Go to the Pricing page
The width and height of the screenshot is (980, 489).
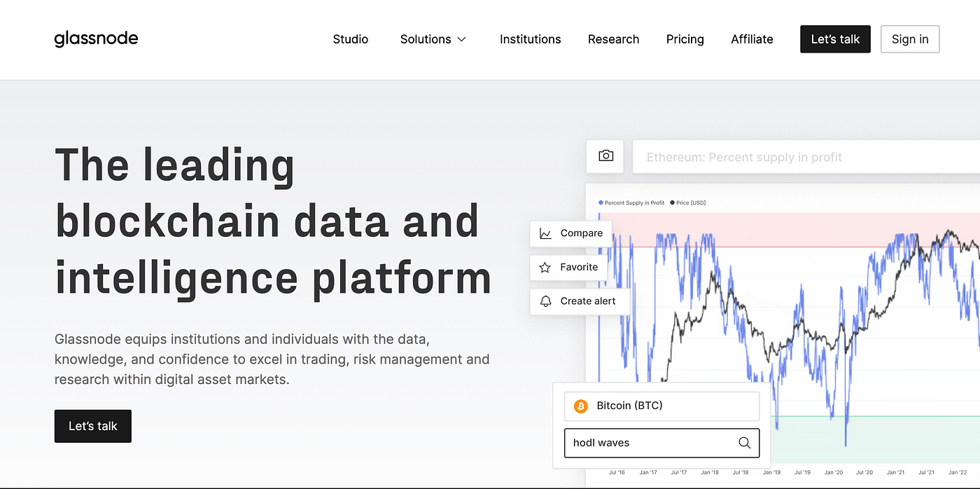pyautogui.click(x=685, y=39)
